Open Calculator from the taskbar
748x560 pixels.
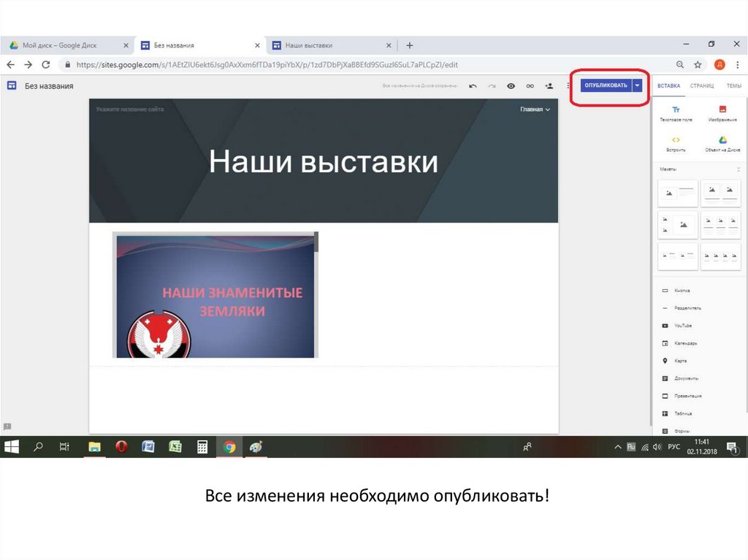(202, 447)
